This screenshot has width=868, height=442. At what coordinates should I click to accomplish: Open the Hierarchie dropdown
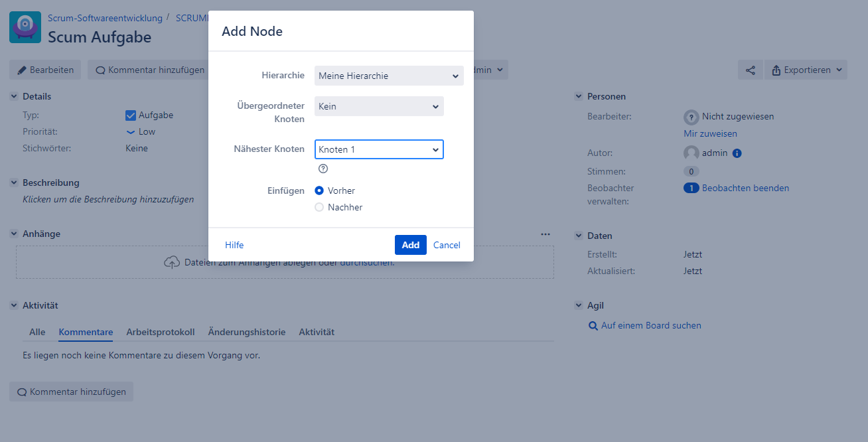(x=389, y=76)
